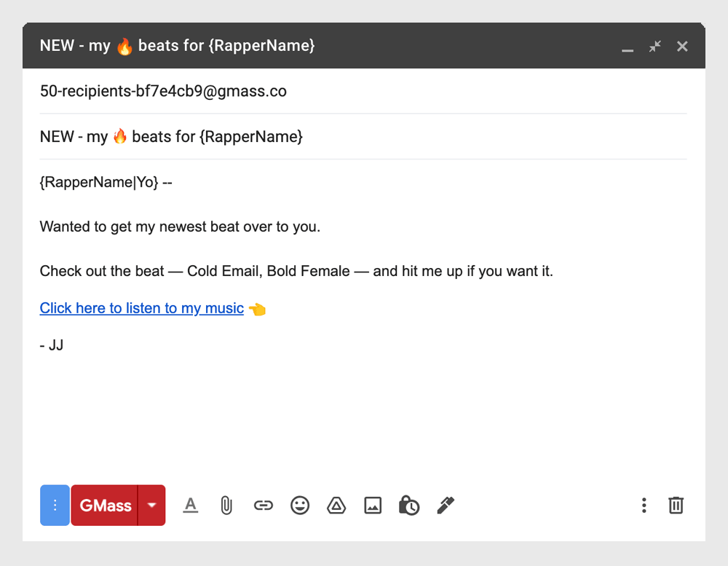Exit full-screen compose view
The height and width of the screenshot is (566, 728).
655,46
